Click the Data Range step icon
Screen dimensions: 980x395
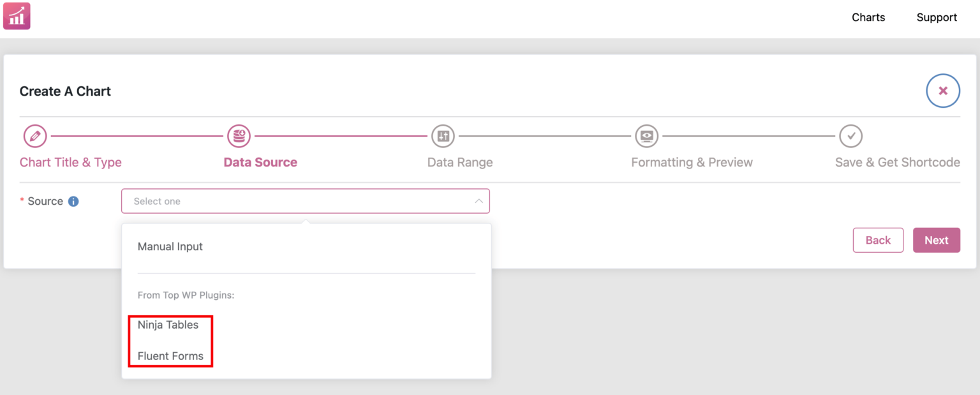443,136
